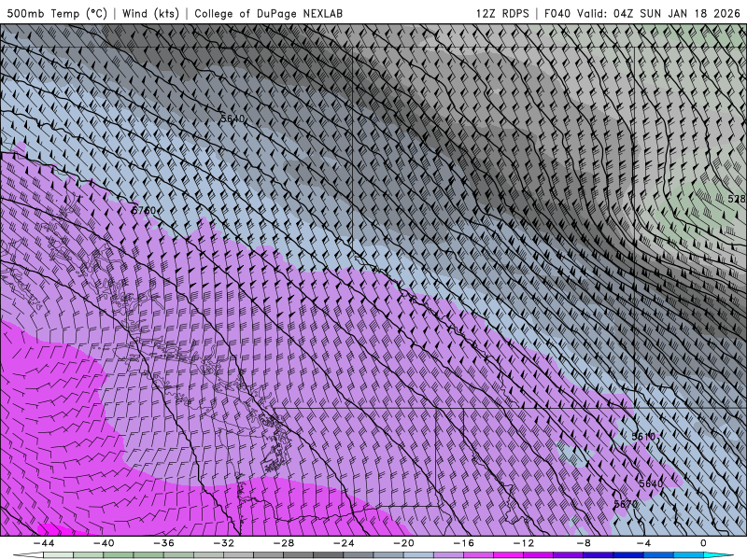This screenshot has width=747, height=560.
Task: Click the -8 color scale label
Action: [x=585, y=543]
